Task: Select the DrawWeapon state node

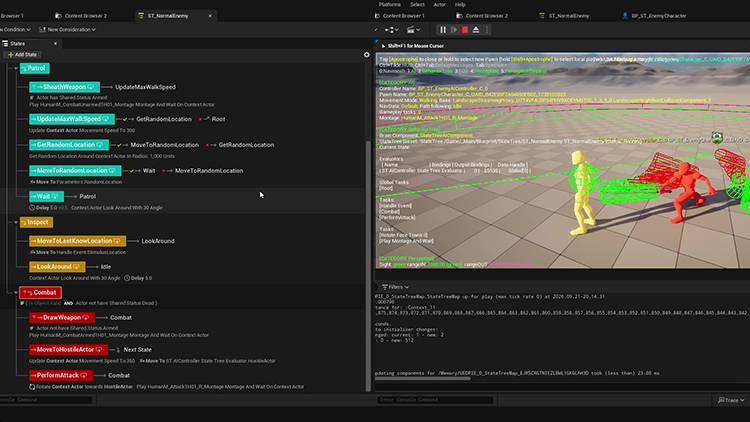Action: click(x=62, y=318)
